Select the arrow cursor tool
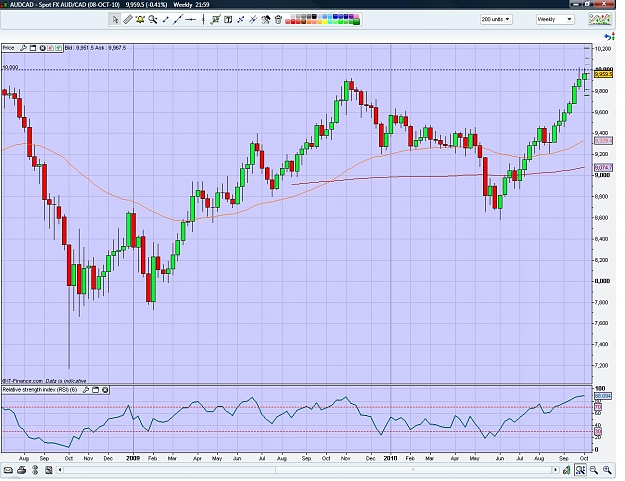The width and height of the screenshot is (625, 481). pos(115,19)
